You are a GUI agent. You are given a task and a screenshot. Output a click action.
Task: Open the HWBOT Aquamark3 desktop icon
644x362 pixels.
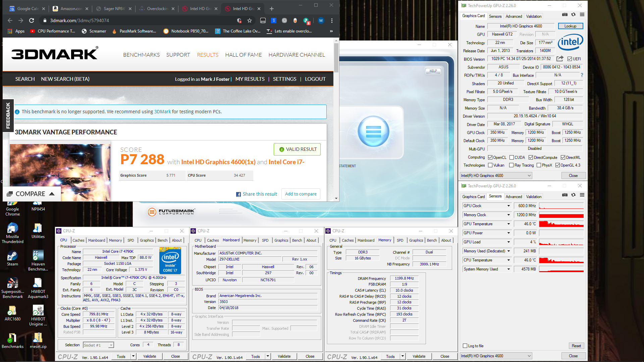coord(38,288)
